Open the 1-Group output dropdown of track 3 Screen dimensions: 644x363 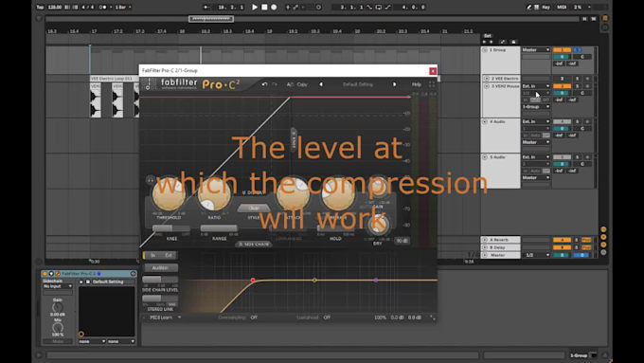tap(536, 106)
